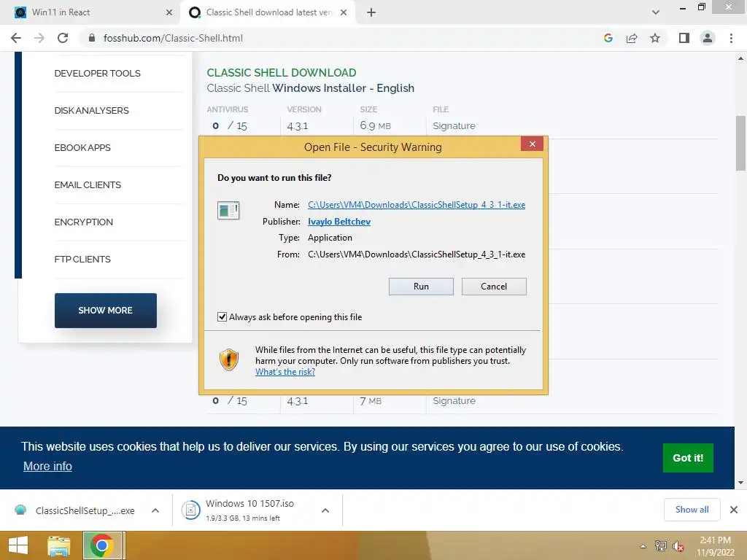
Task: Click the page vertical scrollbar thumb
Action: (740, 143)
